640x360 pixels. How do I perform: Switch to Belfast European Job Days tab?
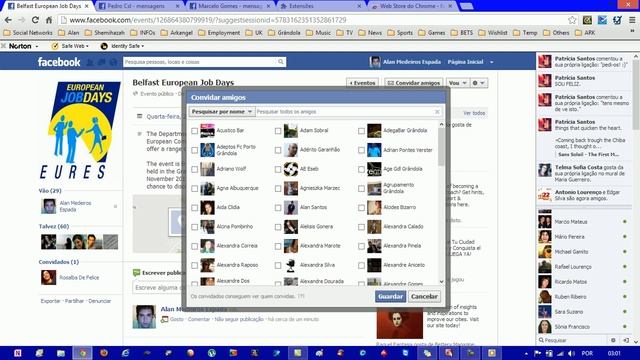pos(48,6)
